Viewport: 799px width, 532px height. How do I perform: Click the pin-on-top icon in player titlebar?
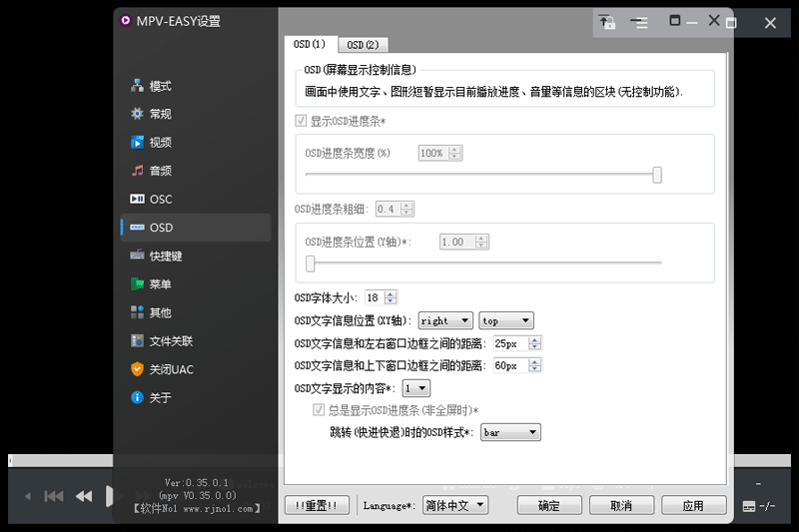click(606, 22)
